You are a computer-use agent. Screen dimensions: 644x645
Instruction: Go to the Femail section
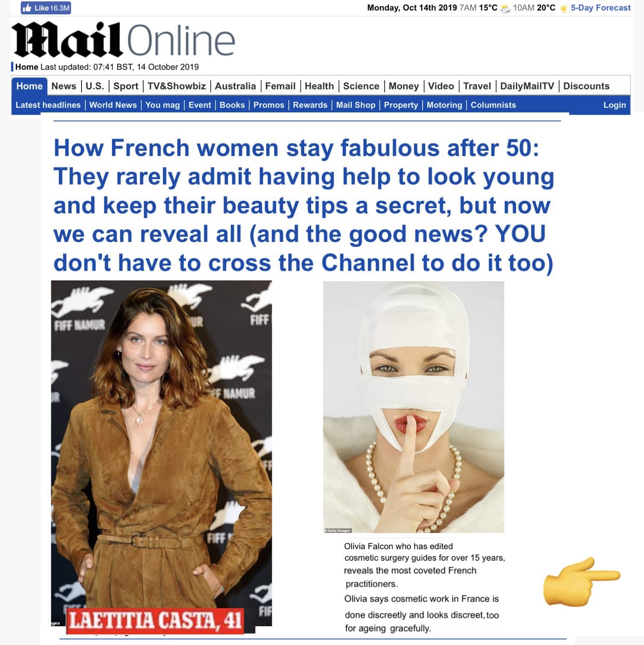tap(280, 86)
